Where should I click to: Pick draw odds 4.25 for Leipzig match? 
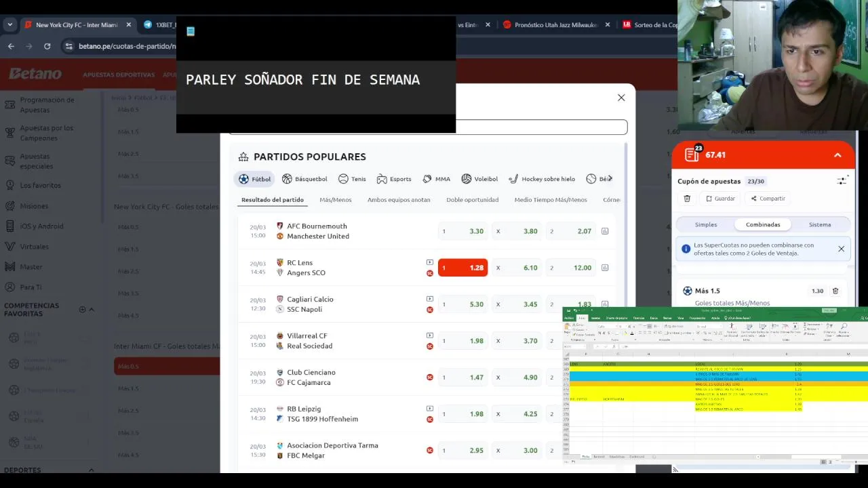tap(517, 414)
